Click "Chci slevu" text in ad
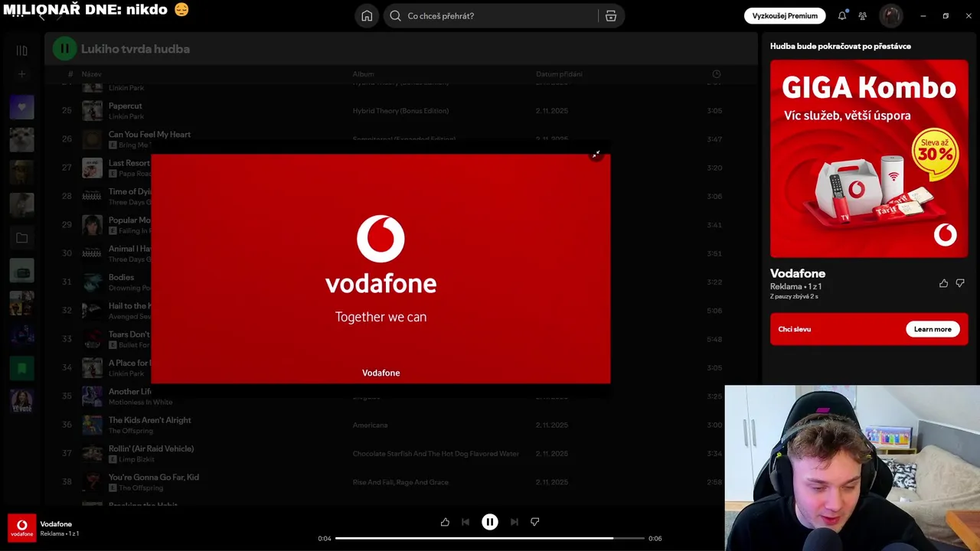Image resolution: width=980 pixels, height=551 pixels. pyautogui.click(x=794, y=329)
